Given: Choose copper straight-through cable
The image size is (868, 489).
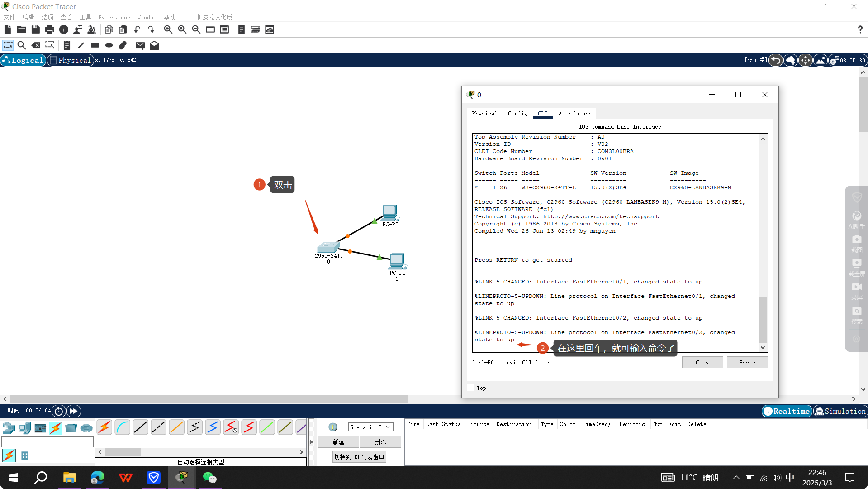Looking at the screenshot, I should [x=141, y=427].
